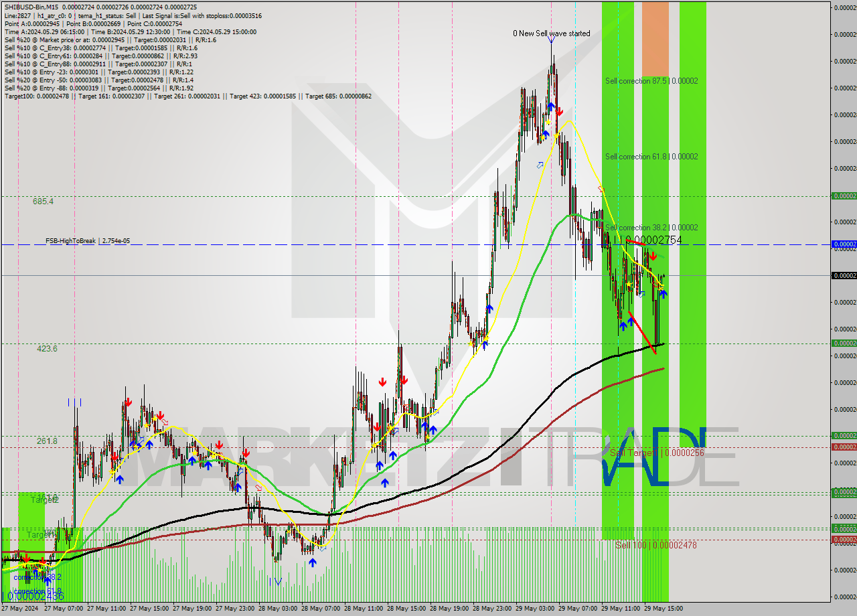Click the large '0.00002754' price label
This screenshot has width=857, height=616.
(653, 240)
